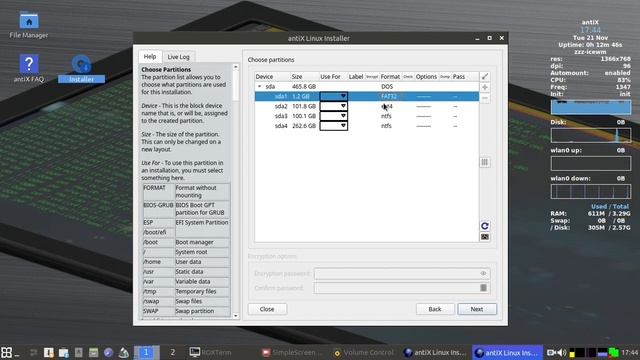Click the ntfs format cell of sda3
The width and height of the screenshot is (640, 360).
click(386, 116)
